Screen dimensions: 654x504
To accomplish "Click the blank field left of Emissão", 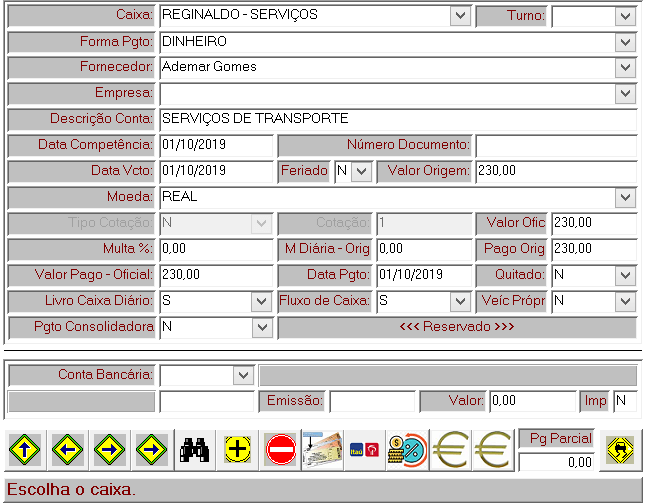I will (207, 401).
